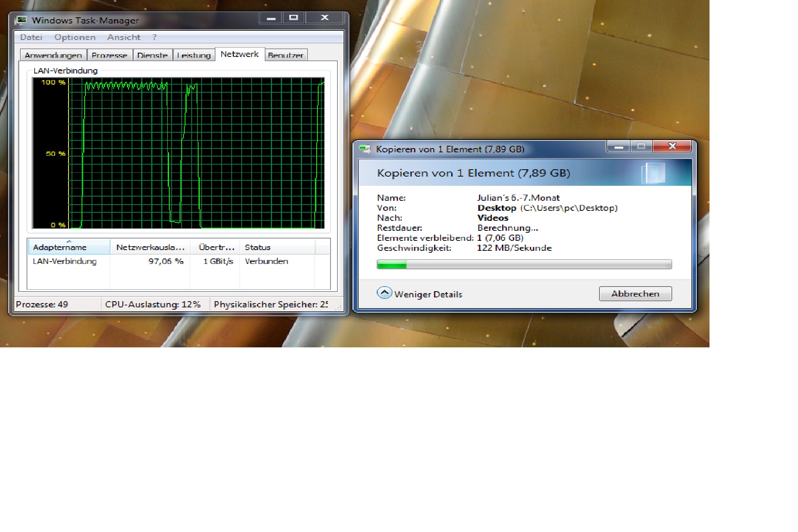The width and height of the screenshot is (798, 532).
Task: Open the Datei menu in Task-Manager
Action: (x=31, y=37)
